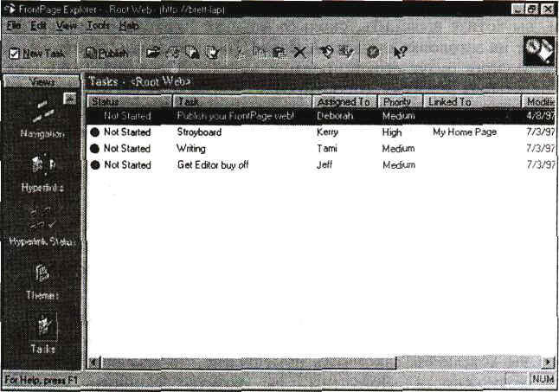Sort tasks by the Status column header
Viewport: 559px width, 392px height.
click(130, 102)
